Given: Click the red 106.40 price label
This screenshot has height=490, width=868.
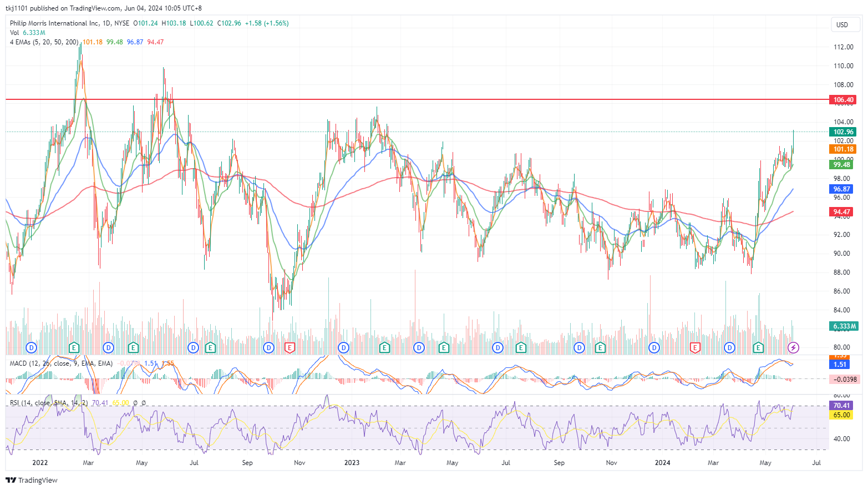Looking at the screenshot, I should tap(843, 100).
